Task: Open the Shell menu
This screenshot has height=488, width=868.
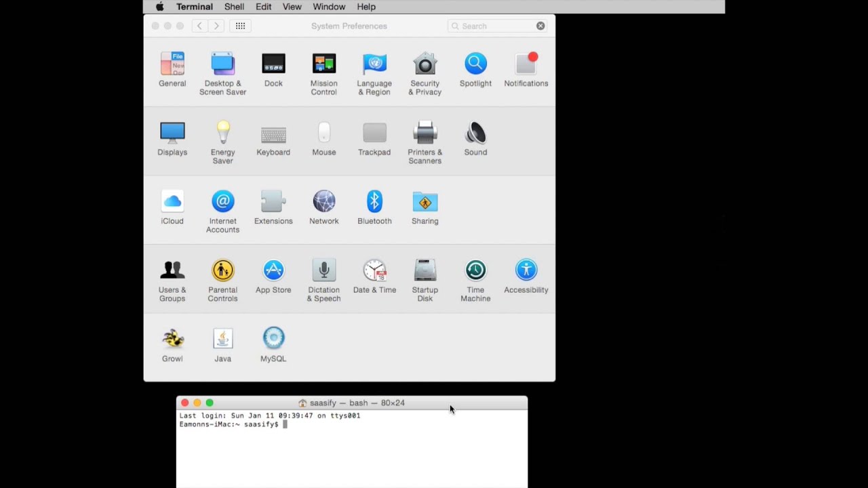Action: (234, 7)
